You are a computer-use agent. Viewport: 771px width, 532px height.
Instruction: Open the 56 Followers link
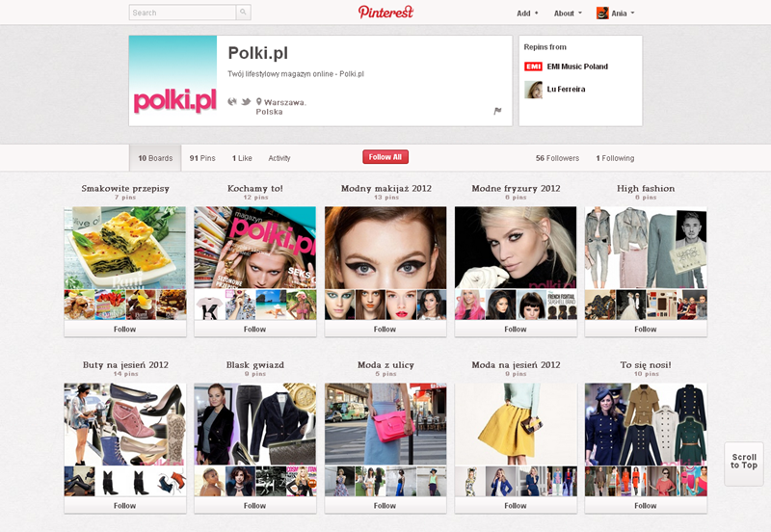pos(557,158)
